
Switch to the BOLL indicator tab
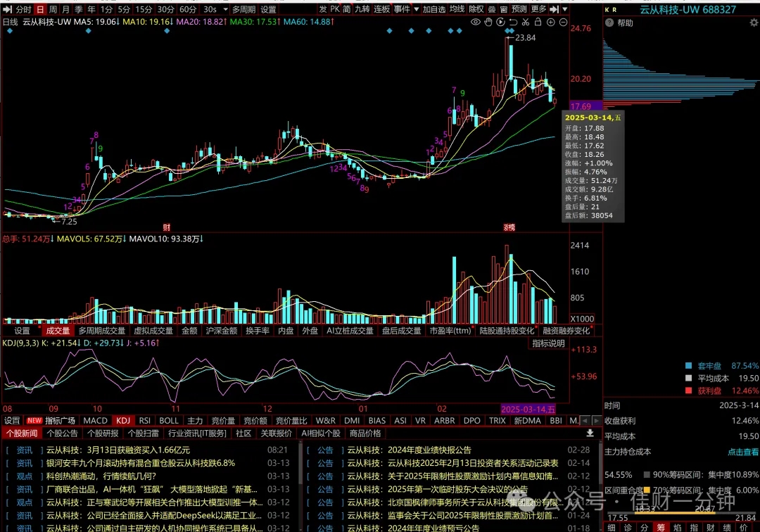(x=169, y=421)
